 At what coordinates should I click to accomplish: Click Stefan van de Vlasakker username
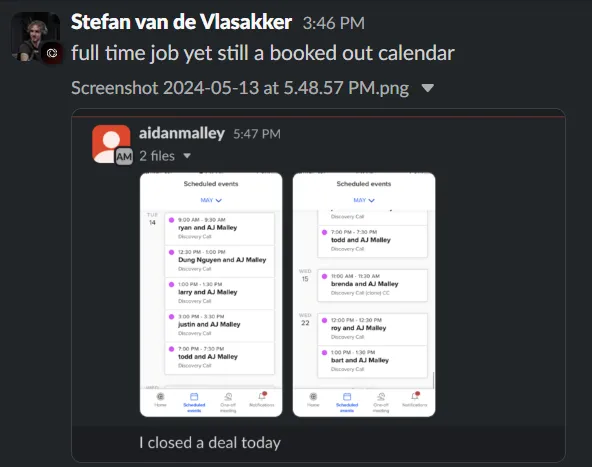(x=181, y=22)
